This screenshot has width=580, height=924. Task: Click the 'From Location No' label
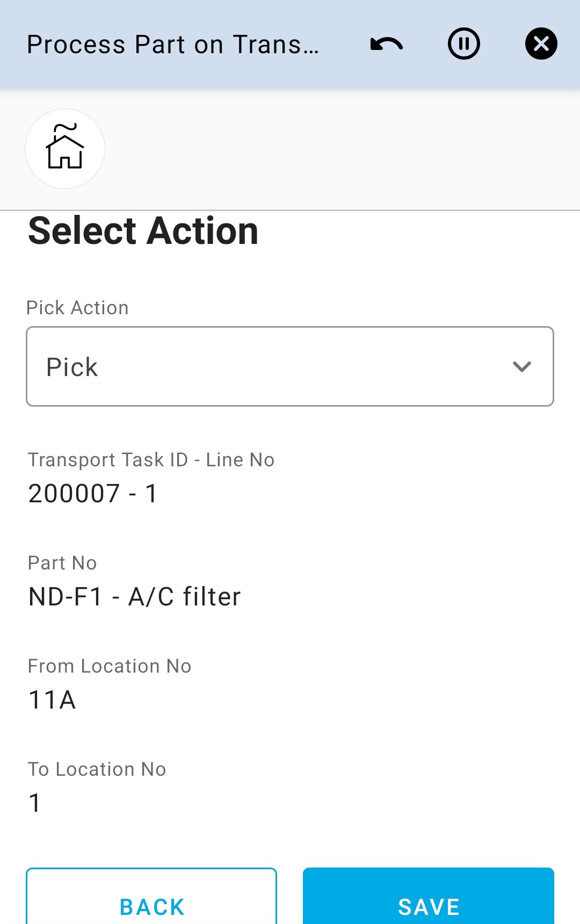(x=110, y=666)
